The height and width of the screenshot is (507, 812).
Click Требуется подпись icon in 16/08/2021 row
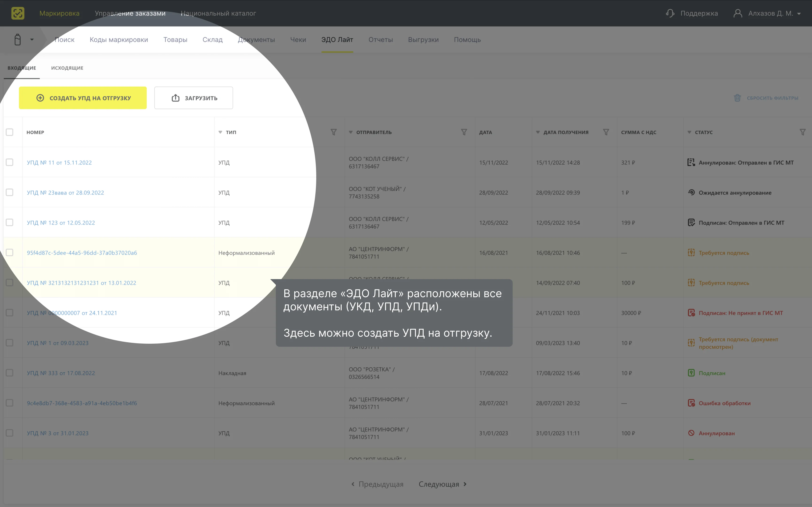(x=691, y=253)
